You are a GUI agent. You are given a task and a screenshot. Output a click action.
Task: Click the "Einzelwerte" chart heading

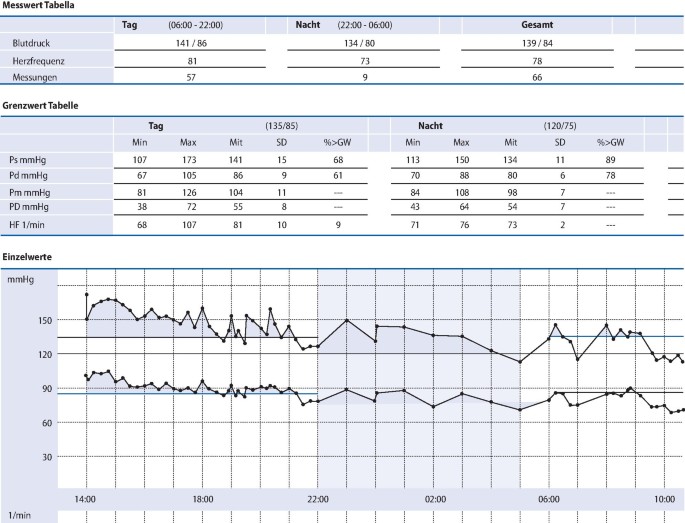[x=27, y=257]
